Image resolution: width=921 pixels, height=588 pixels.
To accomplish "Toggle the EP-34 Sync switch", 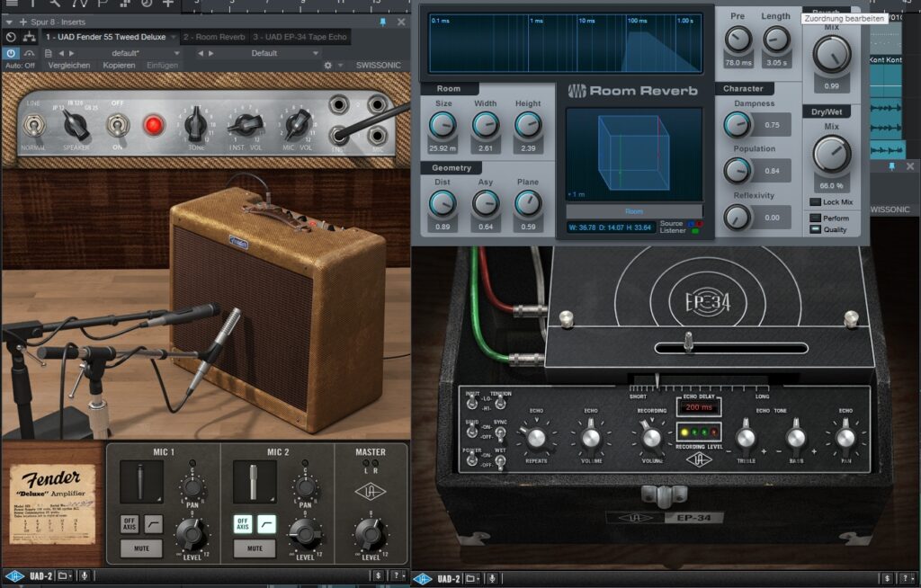I will click(500, 433).
